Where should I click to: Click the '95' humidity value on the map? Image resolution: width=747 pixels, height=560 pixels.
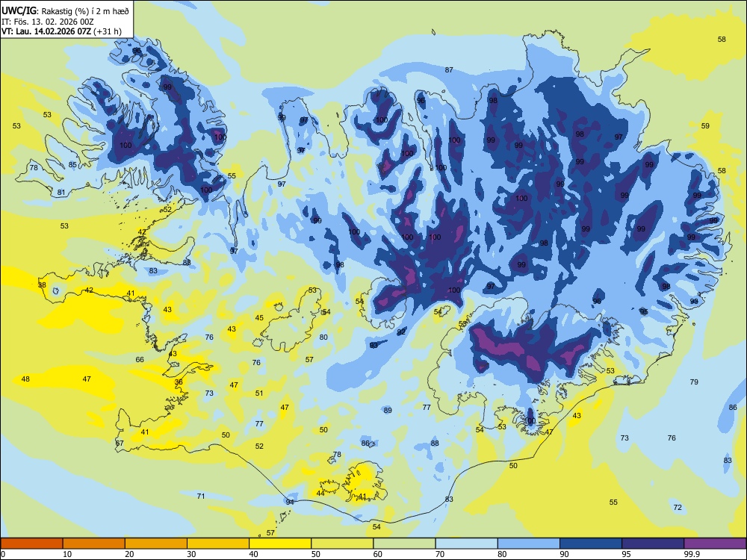tap(644, 311)
